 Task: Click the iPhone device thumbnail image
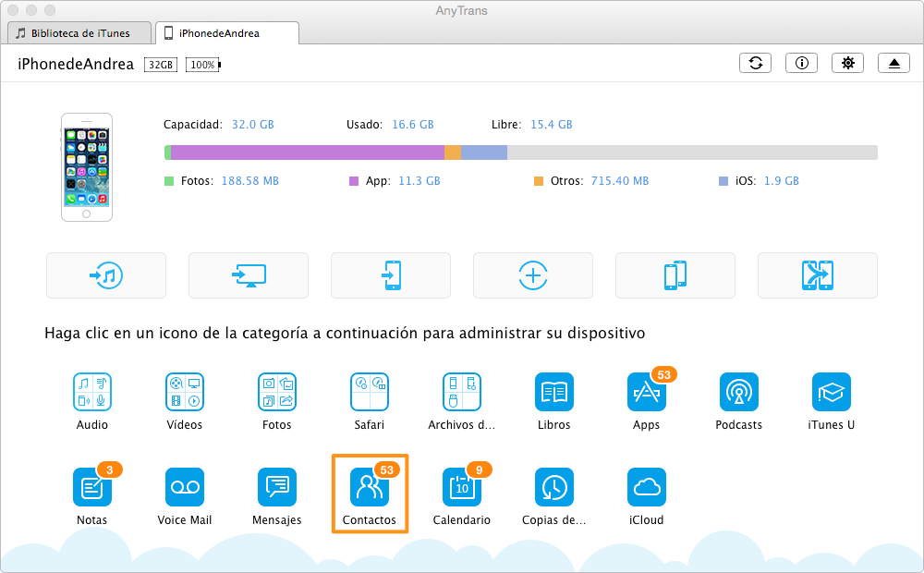(87, 167)
